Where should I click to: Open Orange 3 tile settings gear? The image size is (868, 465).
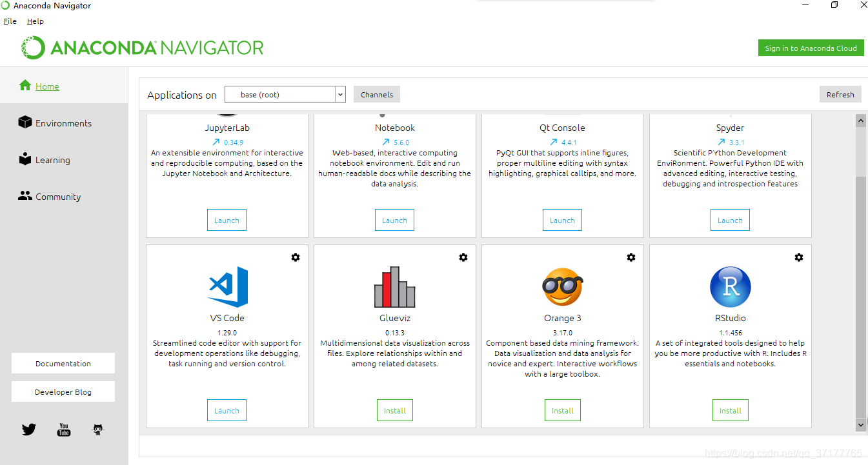coord(631,257)
